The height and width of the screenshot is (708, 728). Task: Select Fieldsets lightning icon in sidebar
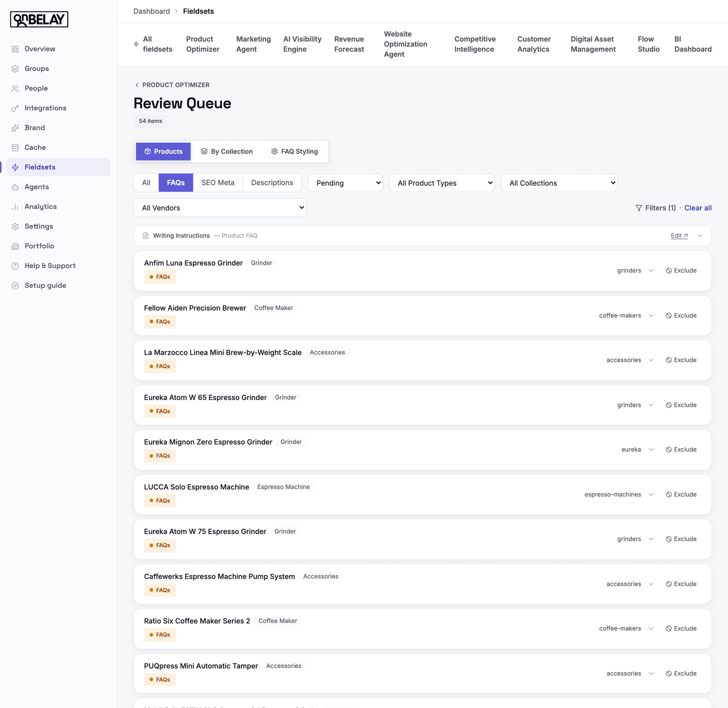pyautogui.click(x=15, y=167)
